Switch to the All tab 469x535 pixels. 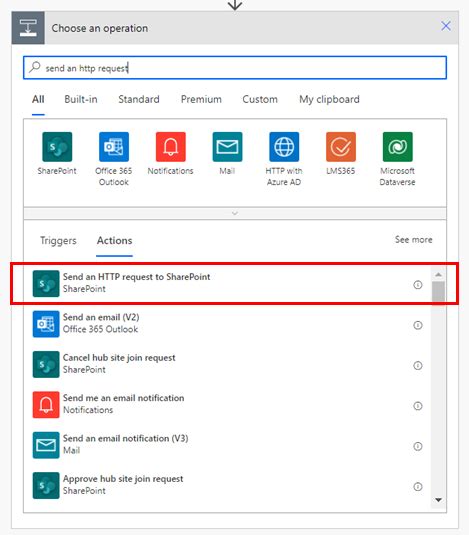pos(38,99)
